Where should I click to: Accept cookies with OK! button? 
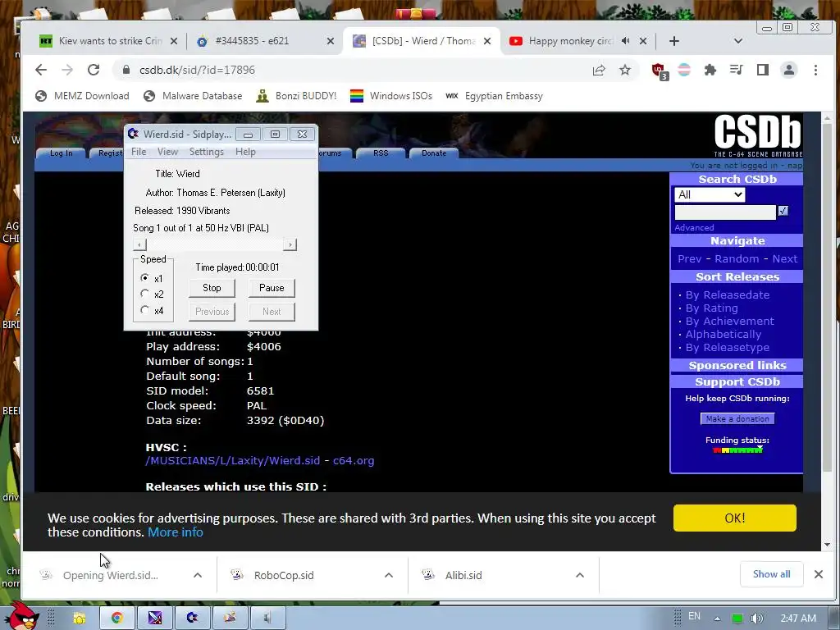point(734,518)
